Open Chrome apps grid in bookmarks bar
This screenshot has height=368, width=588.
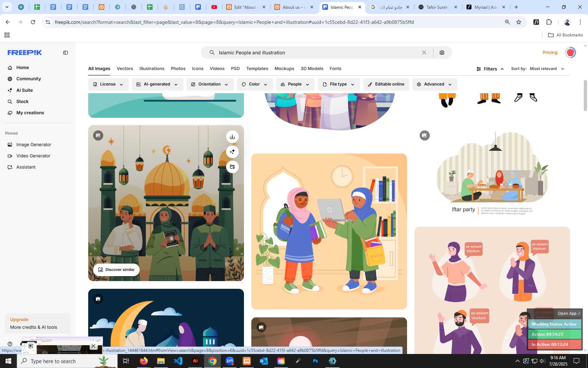click(x=7, y=35)
